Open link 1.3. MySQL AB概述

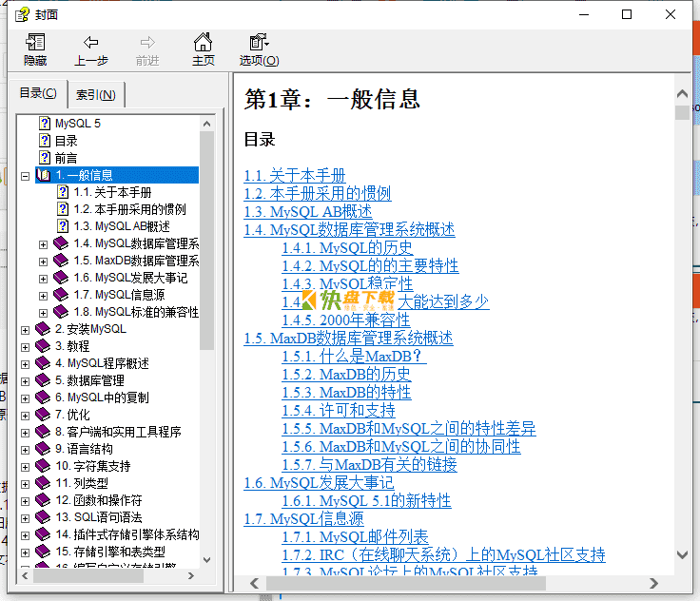pyautogui.click(x=308, y=212)
